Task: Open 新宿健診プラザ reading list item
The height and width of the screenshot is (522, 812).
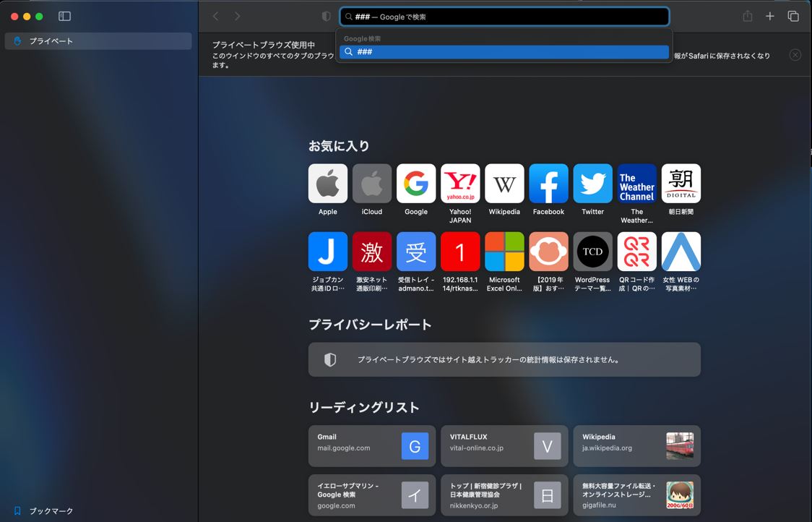Action: pos(504,495)
